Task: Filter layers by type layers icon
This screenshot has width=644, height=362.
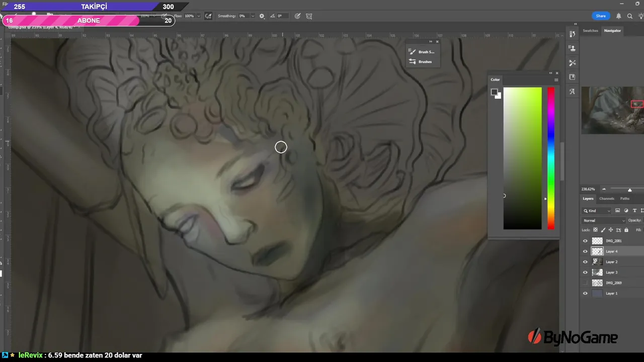Action: 634,211
